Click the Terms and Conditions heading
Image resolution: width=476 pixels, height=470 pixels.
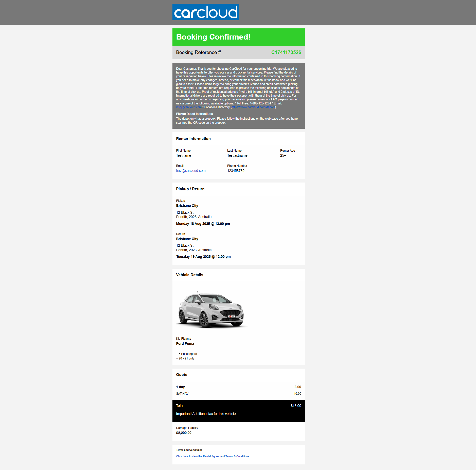pos(189,450)
